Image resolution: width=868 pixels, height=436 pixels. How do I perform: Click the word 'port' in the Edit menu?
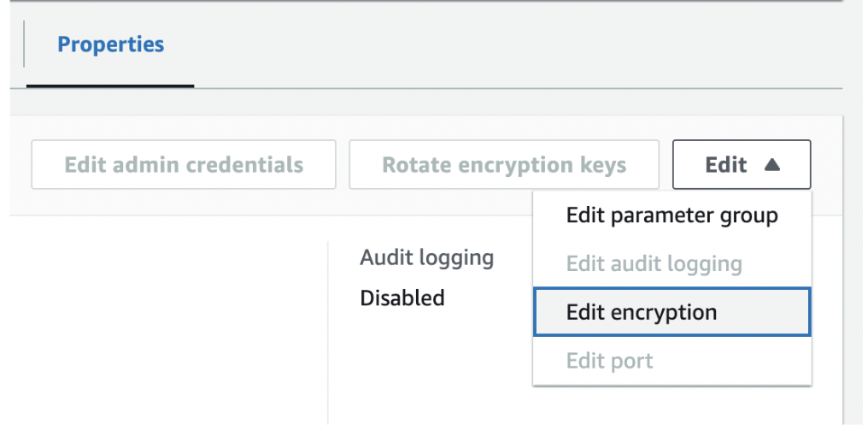click(x=632, y=361)
